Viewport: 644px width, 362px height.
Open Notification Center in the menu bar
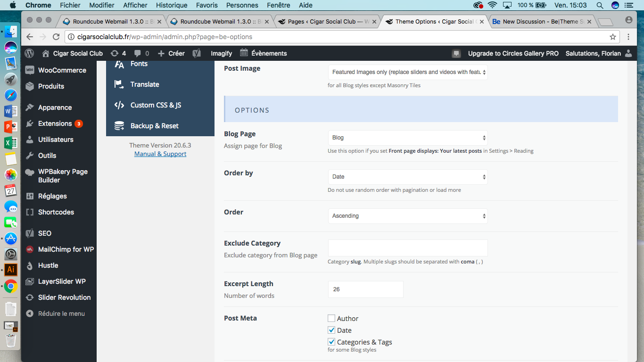point(628,5)
